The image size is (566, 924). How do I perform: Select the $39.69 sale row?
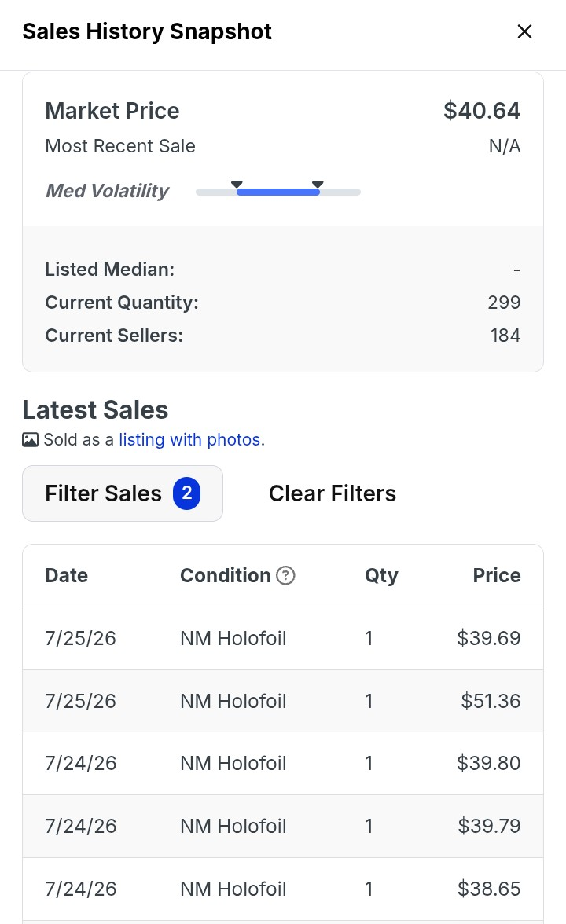(x=283, y=638)
